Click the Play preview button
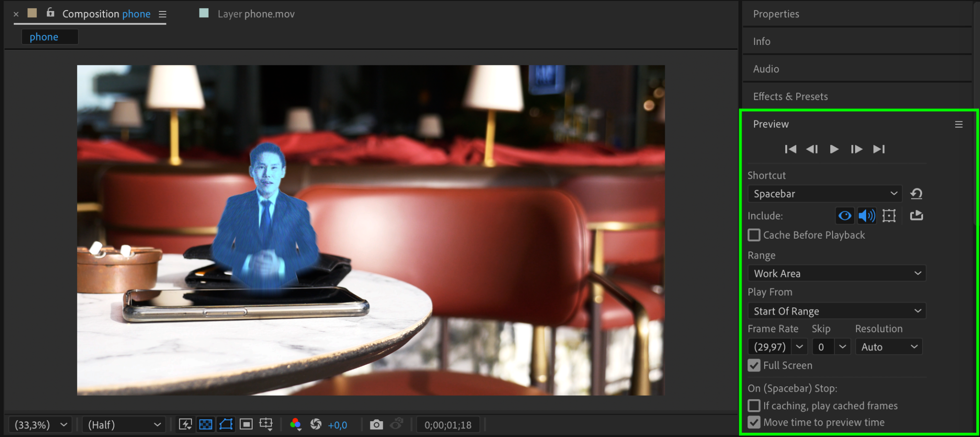This screenshot has height=437, width=980. (834, 149)
